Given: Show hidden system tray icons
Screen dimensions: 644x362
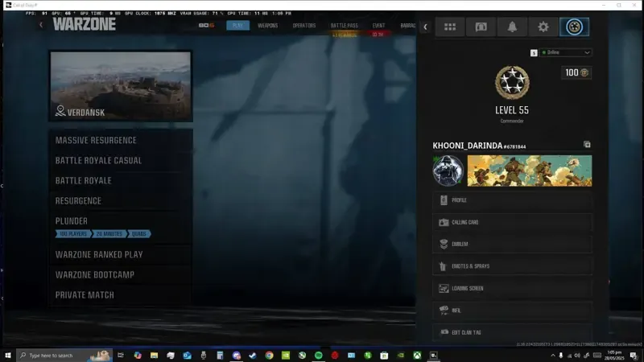Looking at the screenshot, I should pos(553,356).
